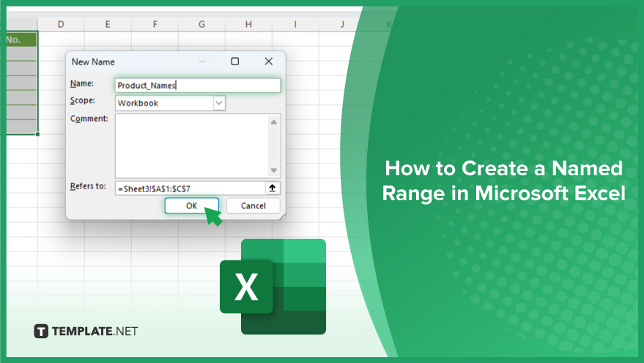Click the Template.net logo
This screenshot has width=644, height=363.
pyautogui.click(x=86, y=331)
